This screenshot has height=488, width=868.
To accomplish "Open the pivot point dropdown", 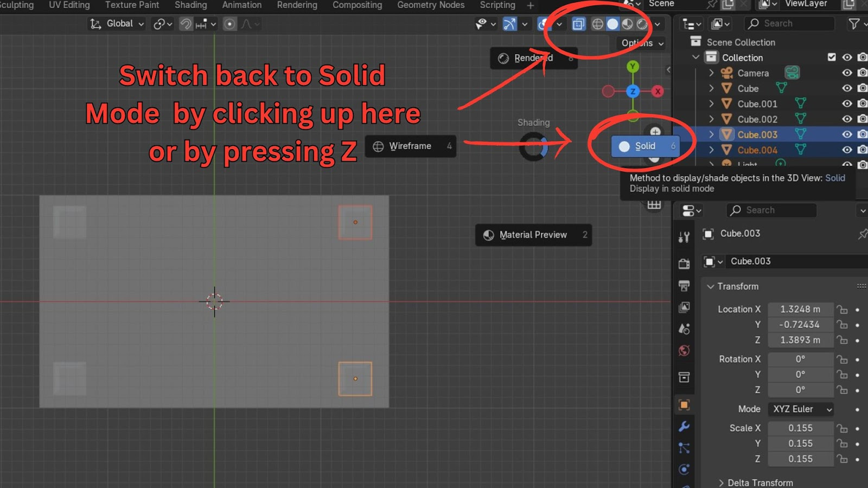I will 162,24.
